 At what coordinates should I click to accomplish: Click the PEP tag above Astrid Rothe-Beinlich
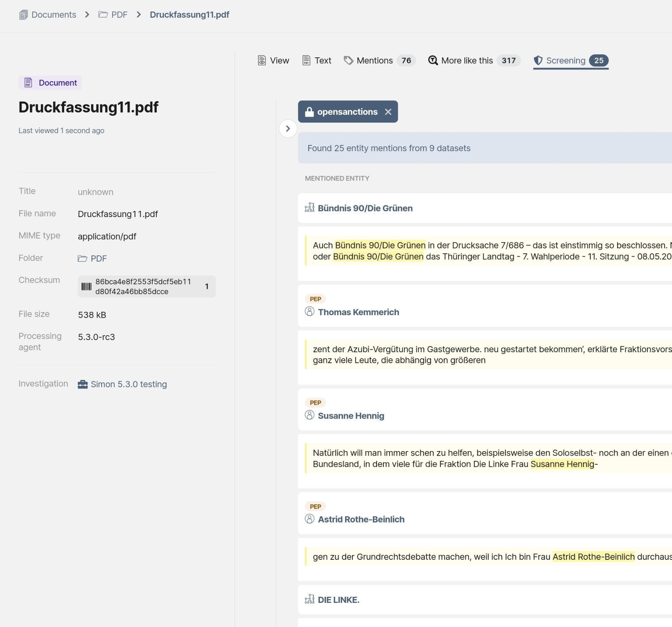pyautogui.click(x=315, y=506)
